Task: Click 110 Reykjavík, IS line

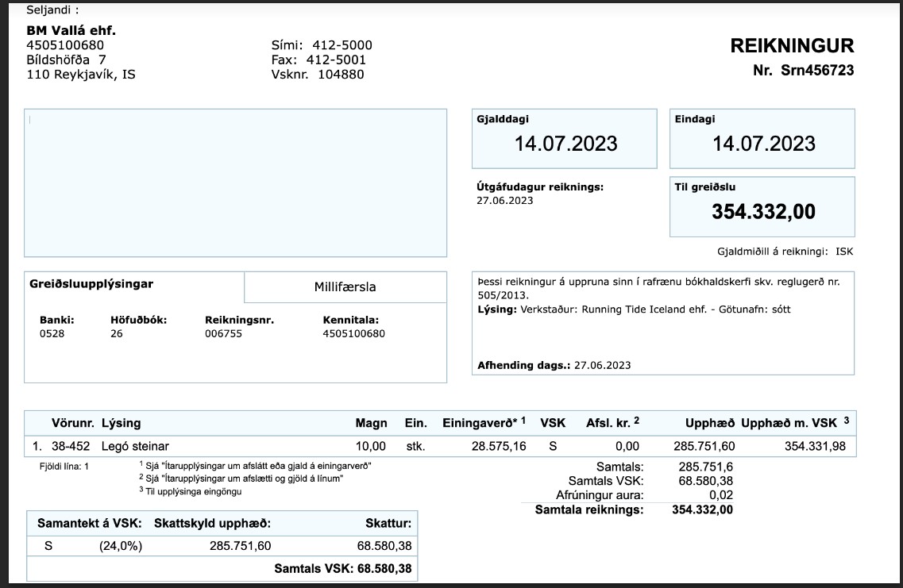Action: (x=81, y=75)
